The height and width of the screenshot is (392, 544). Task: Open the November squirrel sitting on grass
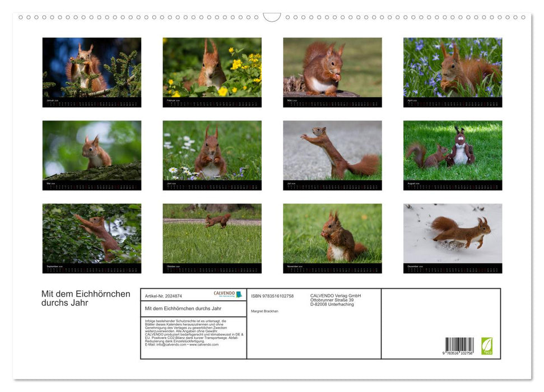click(332, 234)
